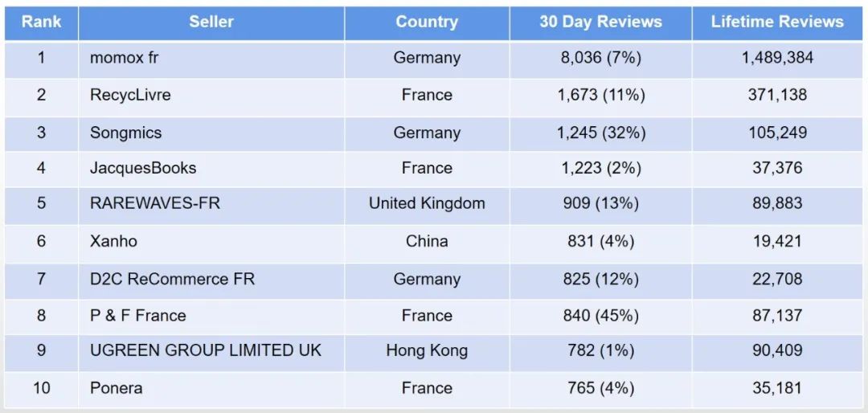Click JacquesBooks in the seller column
This screenshot has height=413, width=868.
143,168
